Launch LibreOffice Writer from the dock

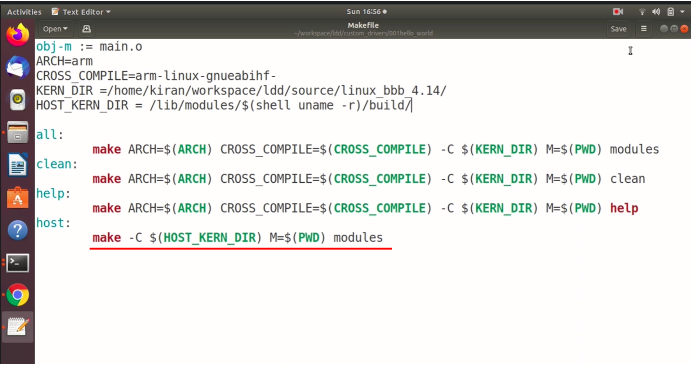[18, 165]
